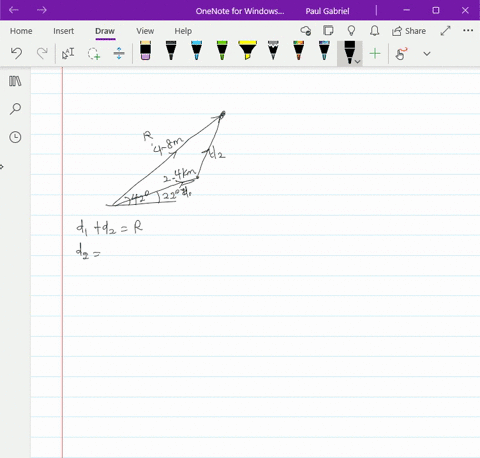Expand the left-edge sidebar arrow

click(2, 167)
